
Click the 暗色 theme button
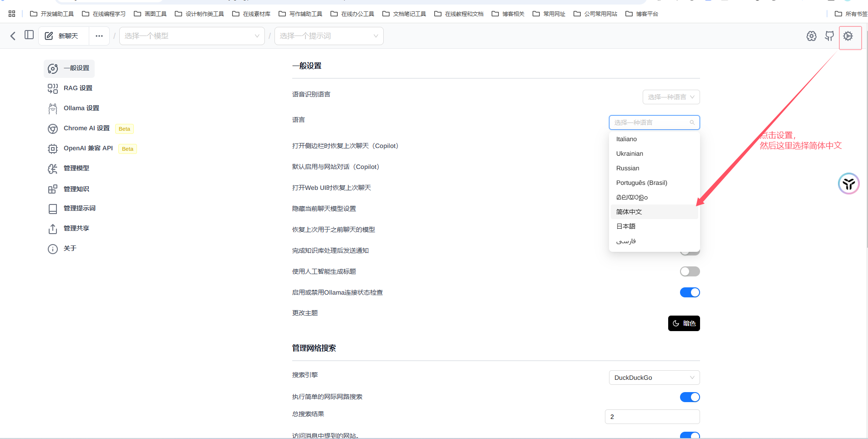click(x=684, y=323)
